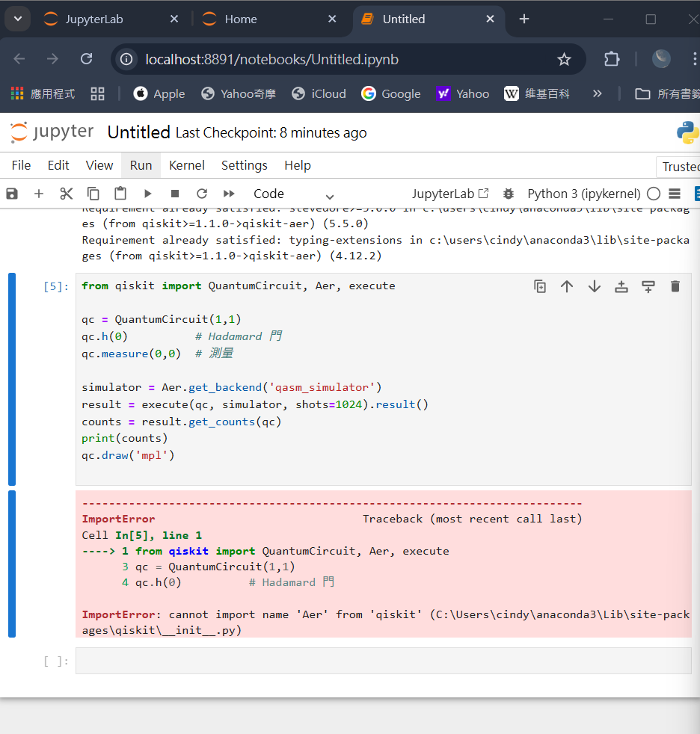700x734 pixels.
Task: Delete cell 5 with the trash icon
Action: 675,286
